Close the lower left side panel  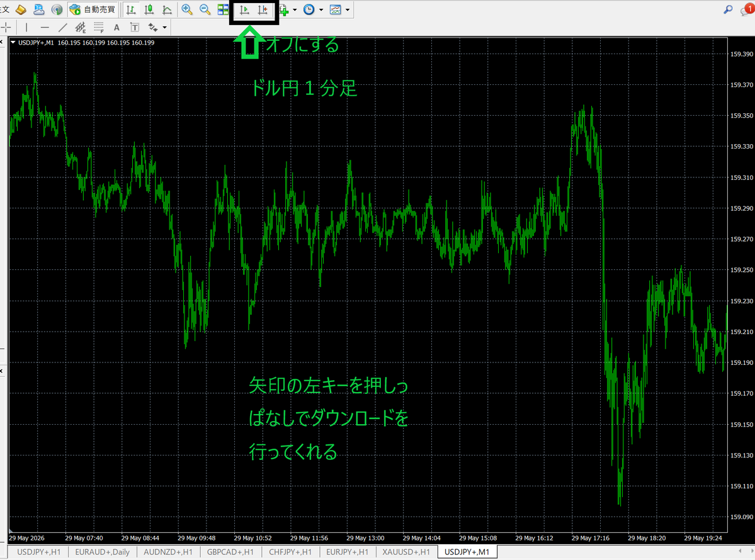1,371
